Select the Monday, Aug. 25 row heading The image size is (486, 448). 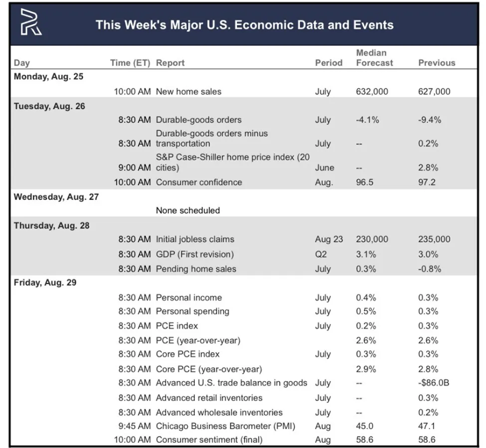pos(49,77)
